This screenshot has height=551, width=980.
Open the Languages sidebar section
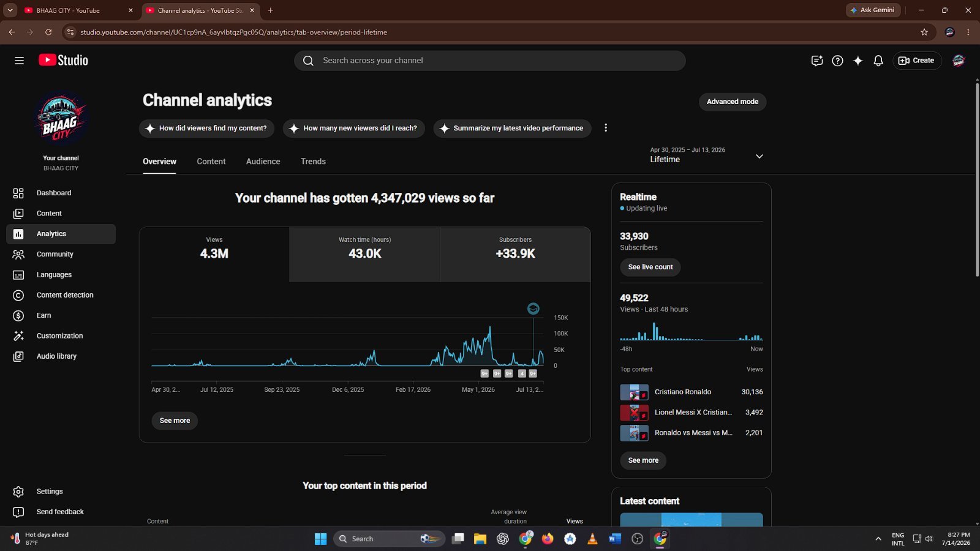click(x=61, y=275)
